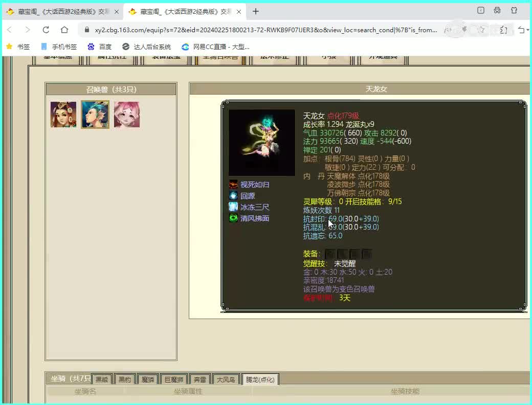Select the blue-haired summon portrait

tap(95, 115)
